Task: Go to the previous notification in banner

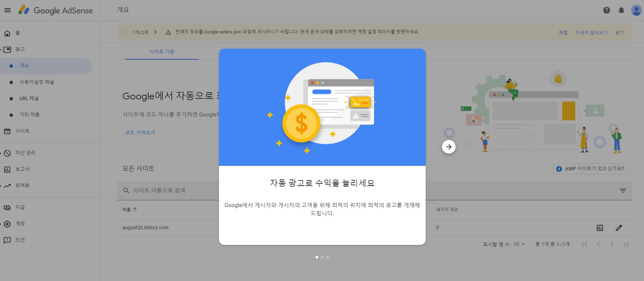Action: click(x=125, y=32)
